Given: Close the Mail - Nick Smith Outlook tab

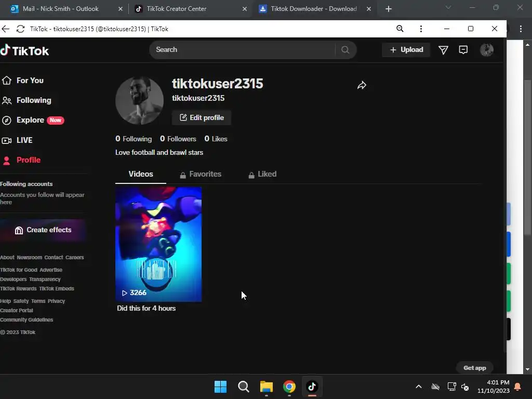Looking at the screenshot, I should 121,9.
